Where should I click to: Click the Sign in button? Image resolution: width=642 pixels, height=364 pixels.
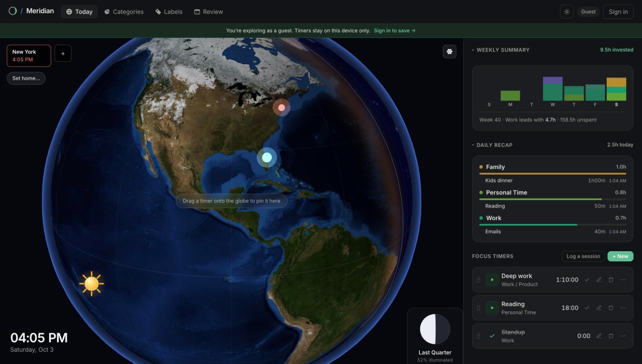tap(618, 12)
